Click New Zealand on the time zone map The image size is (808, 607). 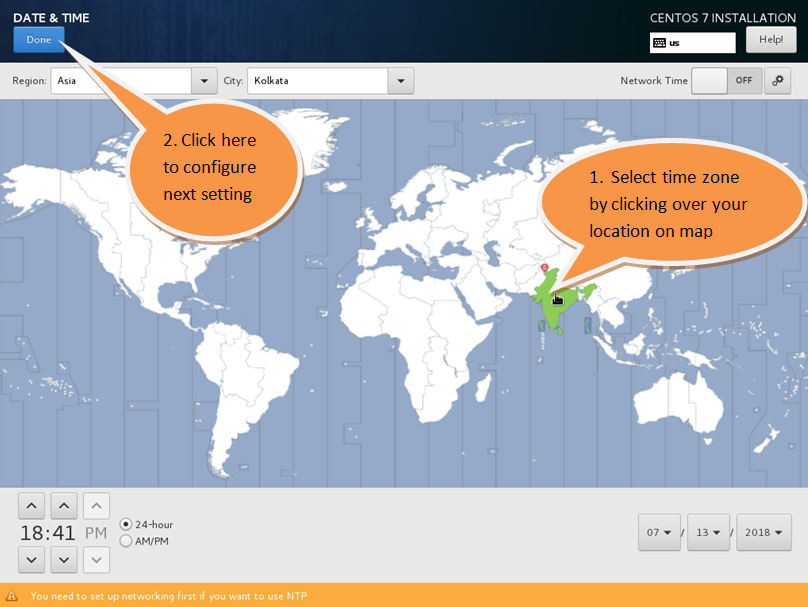[765, 439]
